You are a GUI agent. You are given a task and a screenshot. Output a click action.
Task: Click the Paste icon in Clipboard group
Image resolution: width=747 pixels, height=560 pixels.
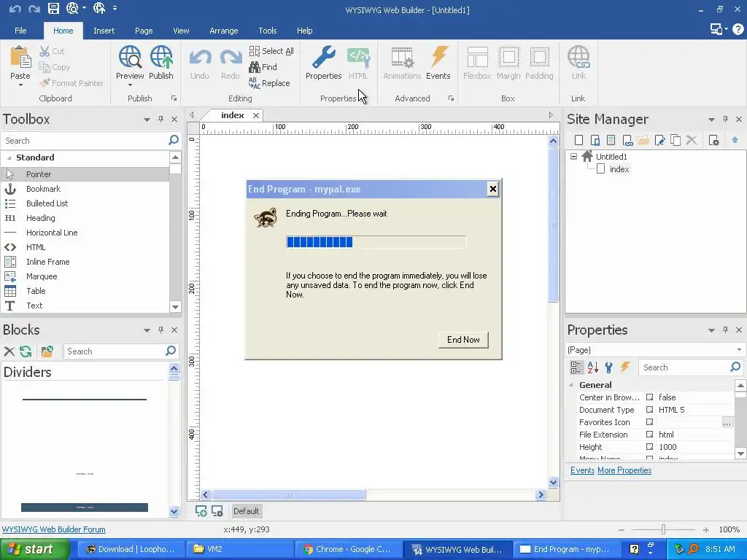pos(20,57)
